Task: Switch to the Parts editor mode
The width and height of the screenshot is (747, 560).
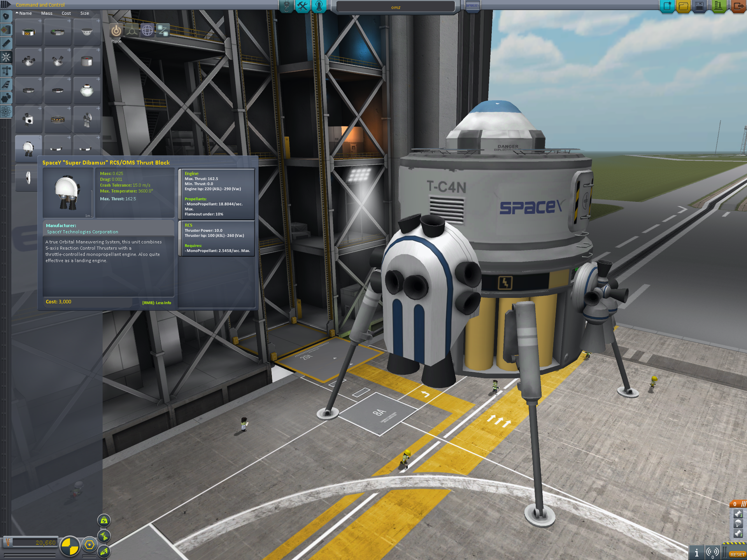Action: (287, 6)
